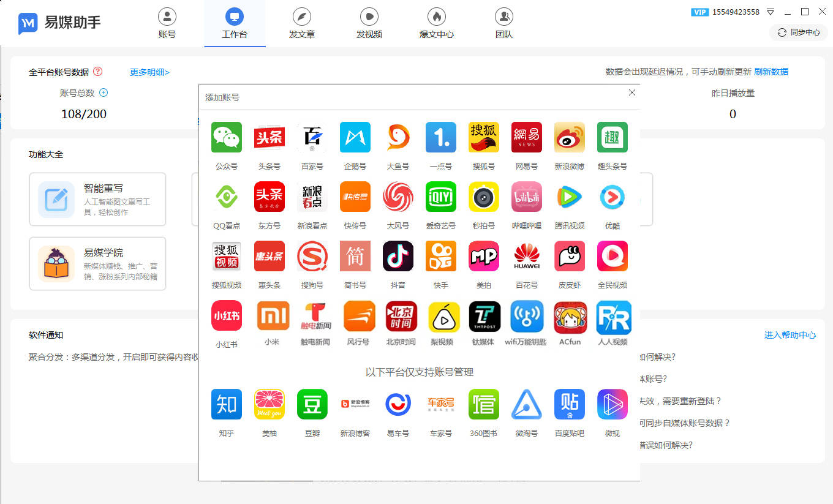This screenshot has width=833, height=504.
Task: Pick the 企鹅号 platform icon
Action: click(355, 137)
